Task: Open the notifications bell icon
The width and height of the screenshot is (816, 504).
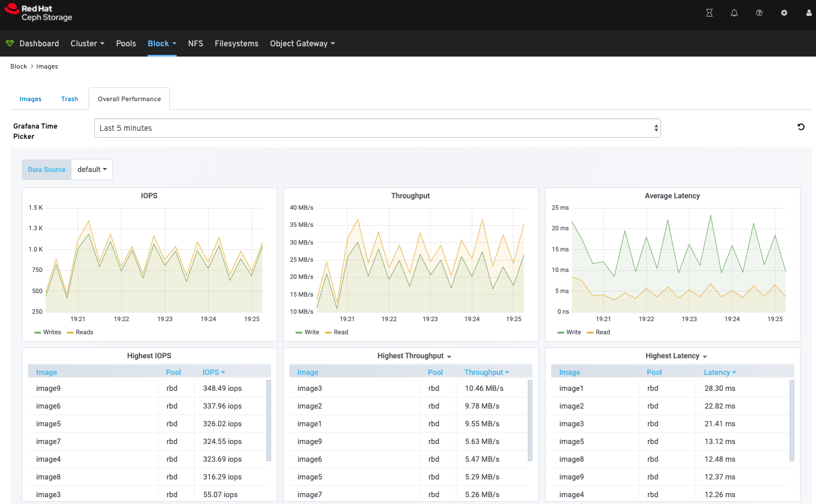Action: pos(734,13)
